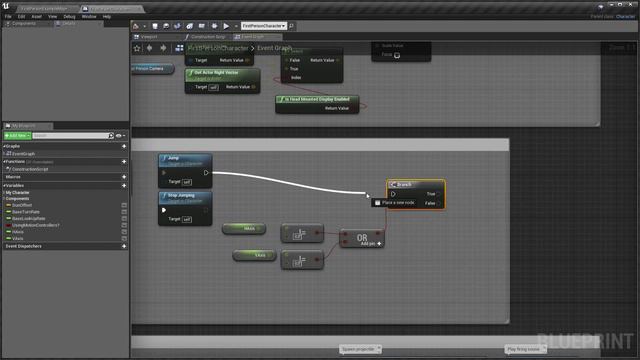Open the Edit menu

pyautogui.click(x=21, y=17)
